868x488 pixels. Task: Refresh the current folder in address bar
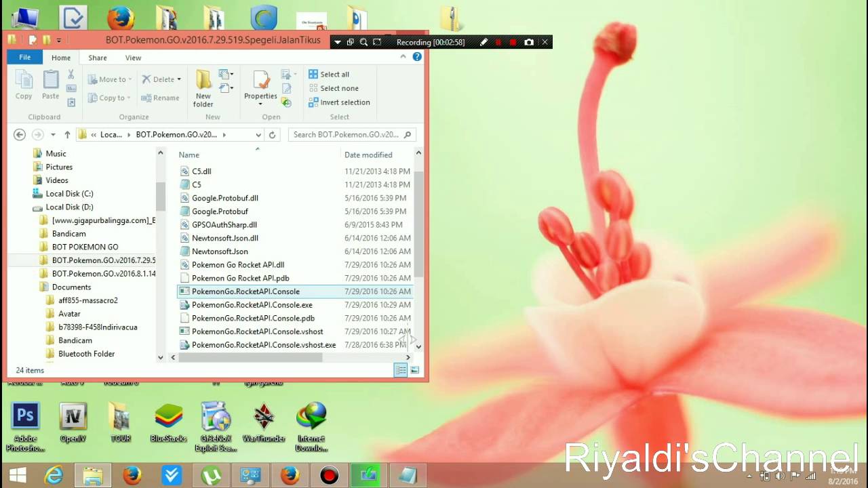[272, 135]
